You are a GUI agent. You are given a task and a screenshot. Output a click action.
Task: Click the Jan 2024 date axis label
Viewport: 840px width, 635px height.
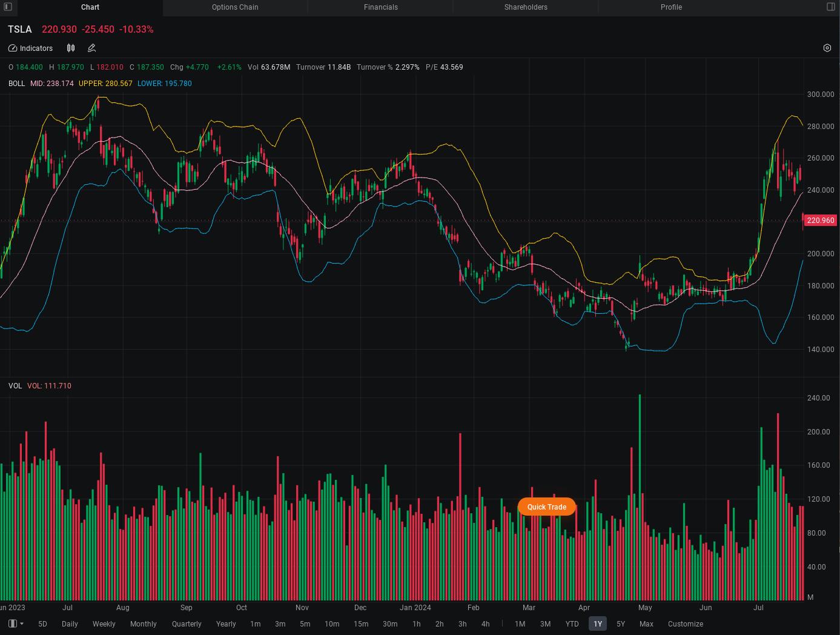coord(415,607)
